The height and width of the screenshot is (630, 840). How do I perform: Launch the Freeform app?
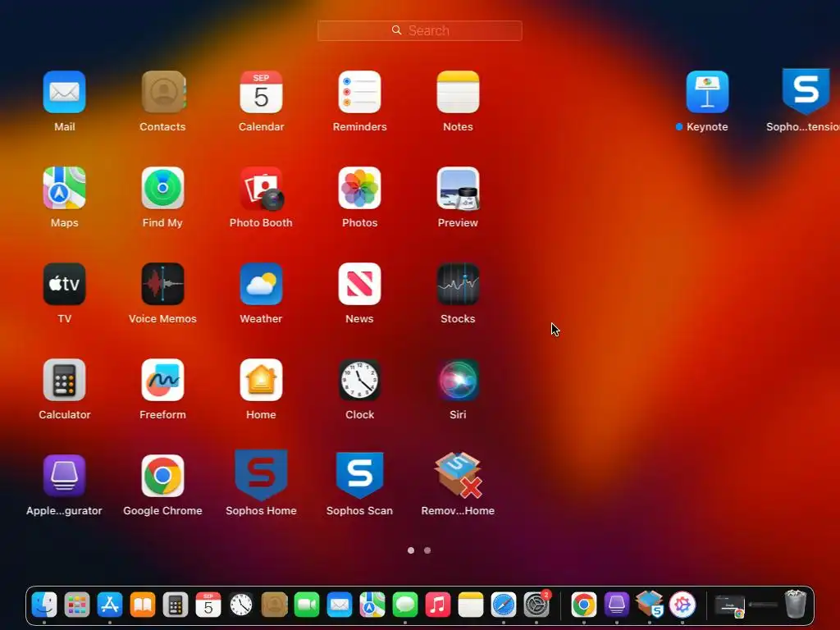tap(163, 380)
